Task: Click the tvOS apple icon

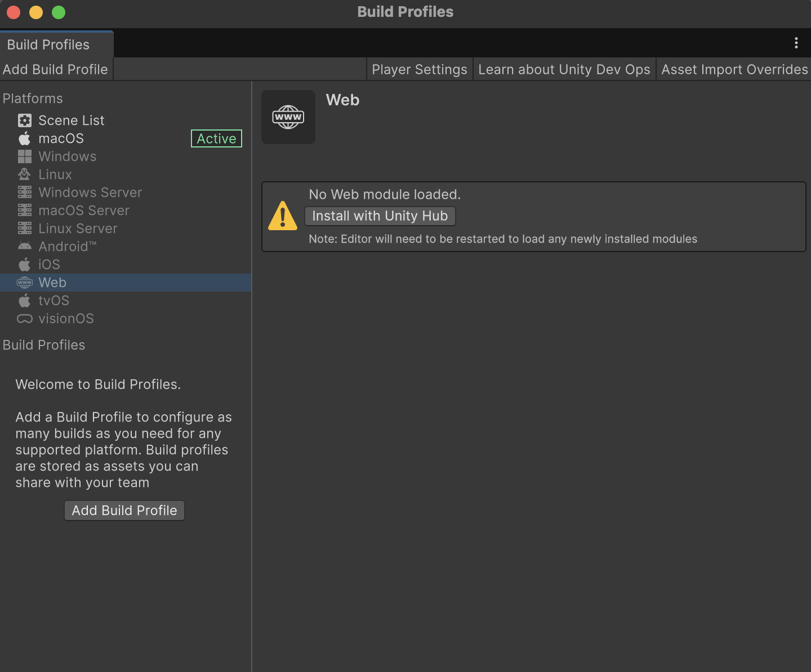Action: pos(25,301)
